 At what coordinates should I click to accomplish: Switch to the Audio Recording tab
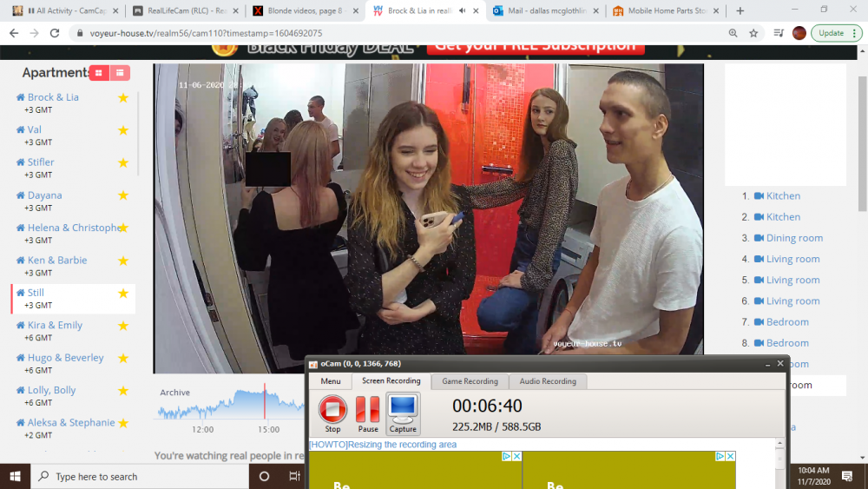[x=548, y=381]
